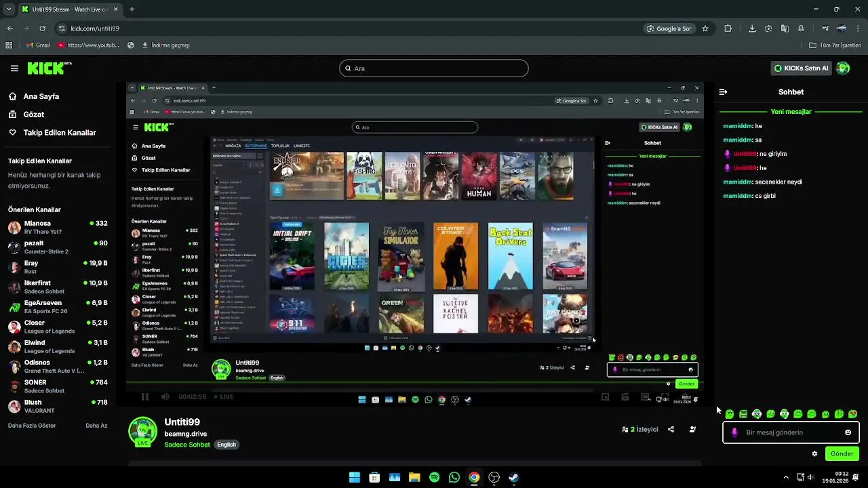Open the emoji picker in message box
The width and height of the screenshot is (868, 488).
point(848,432)
